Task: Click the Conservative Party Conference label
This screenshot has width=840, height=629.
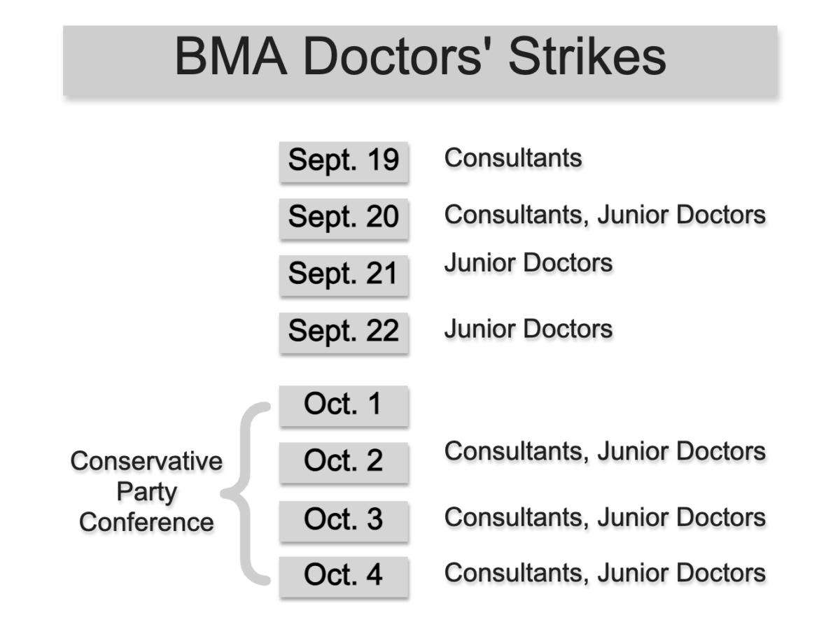Action: [146, 492]
